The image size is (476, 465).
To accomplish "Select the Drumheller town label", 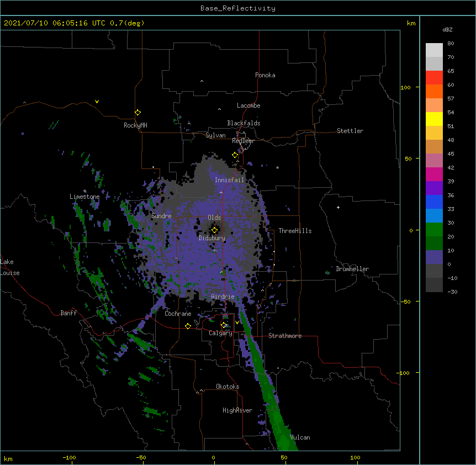I will (352, 269).
